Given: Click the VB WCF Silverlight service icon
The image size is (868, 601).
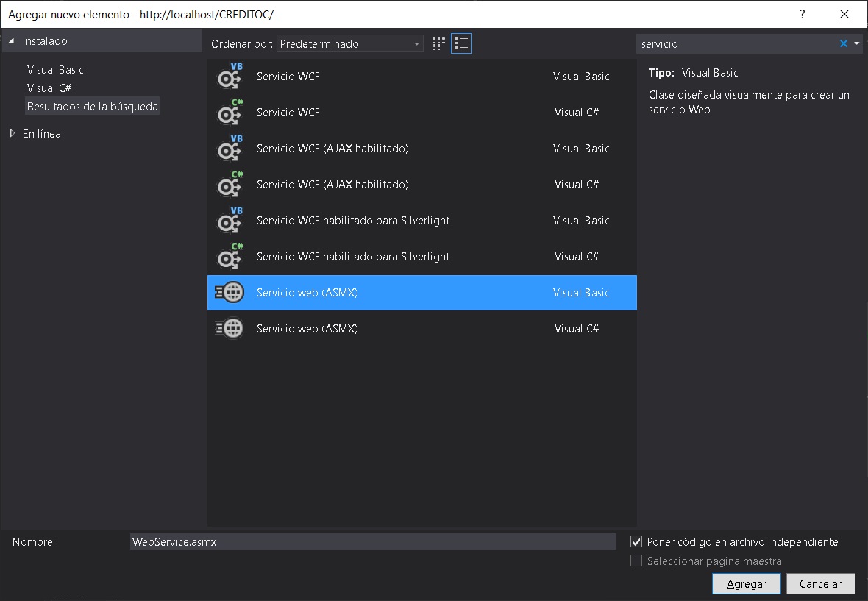Looking at the screenshot, I should pyautogui.click(x=230, y=220).
